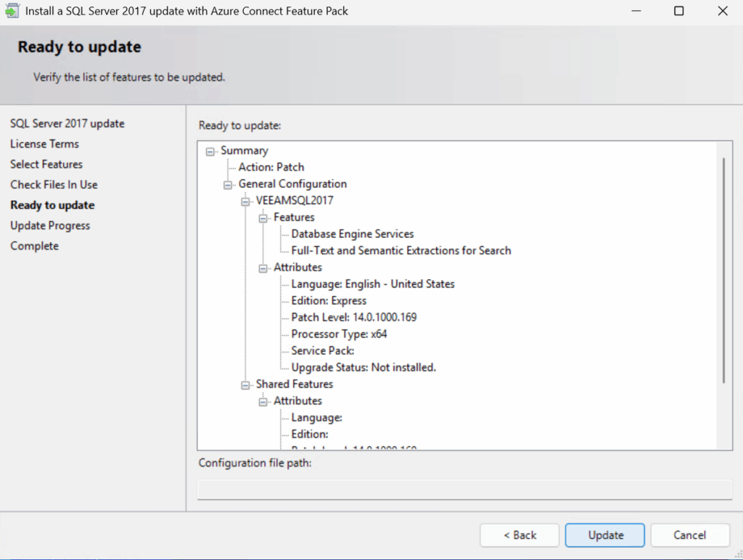
Task: Collapse the Summary tree node
Action: 210,152
